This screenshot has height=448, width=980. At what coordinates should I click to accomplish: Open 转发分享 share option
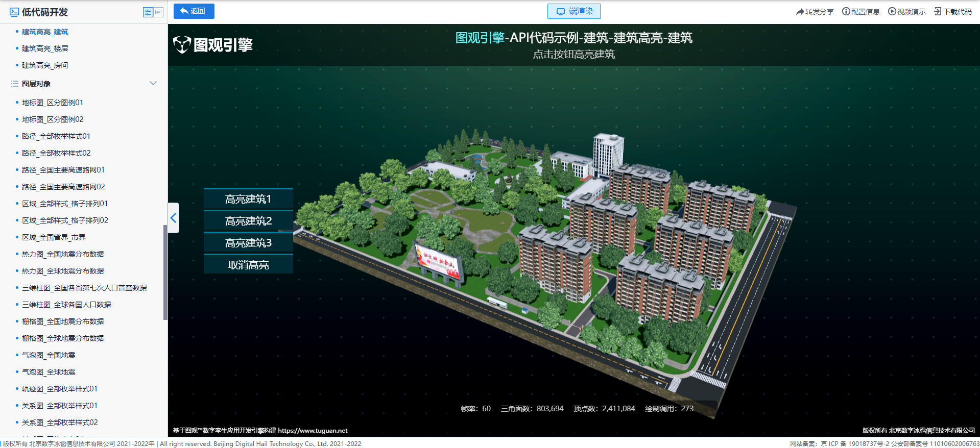pyautogui.click(x=815, y=12)
